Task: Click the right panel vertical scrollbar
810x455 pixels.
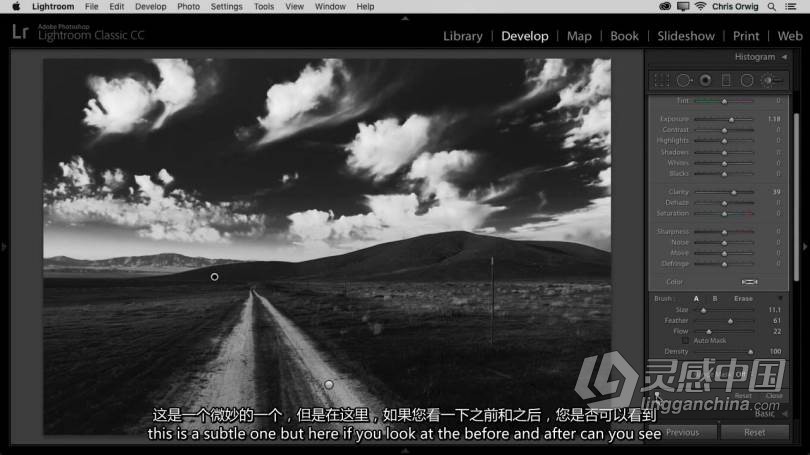Action: (796, 197)
